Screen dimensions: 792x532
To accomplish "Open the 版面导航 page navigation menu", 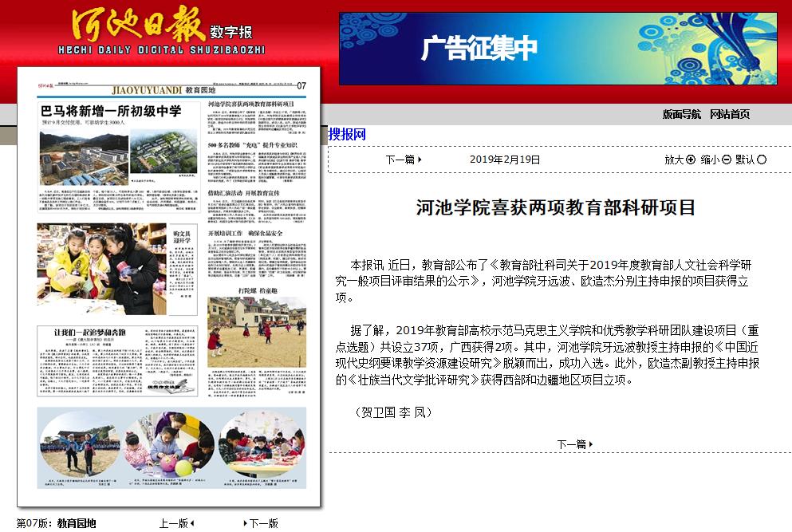I will click(x=682, y=114).
